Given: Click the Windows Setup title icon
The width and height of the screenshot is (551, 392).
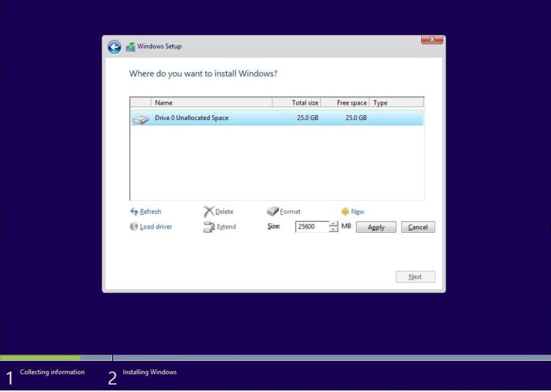Looking at the screenshot, I should (130, 47).
